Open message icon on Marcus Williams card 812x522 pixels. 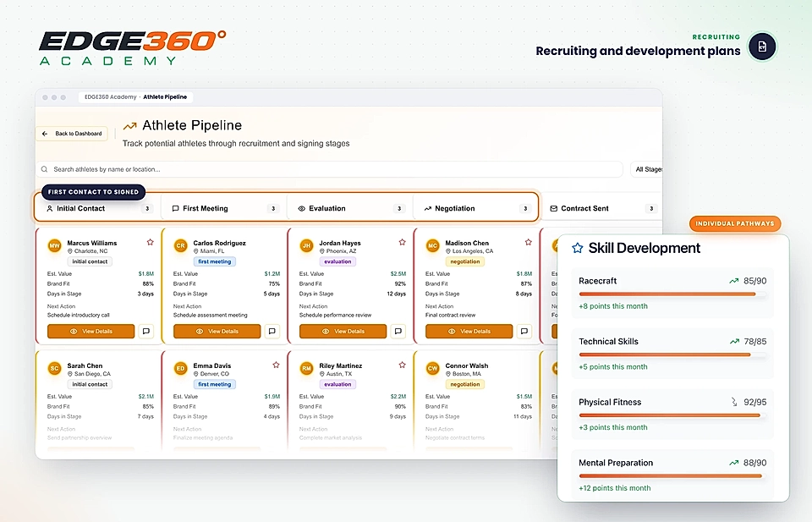pos(146,332)
